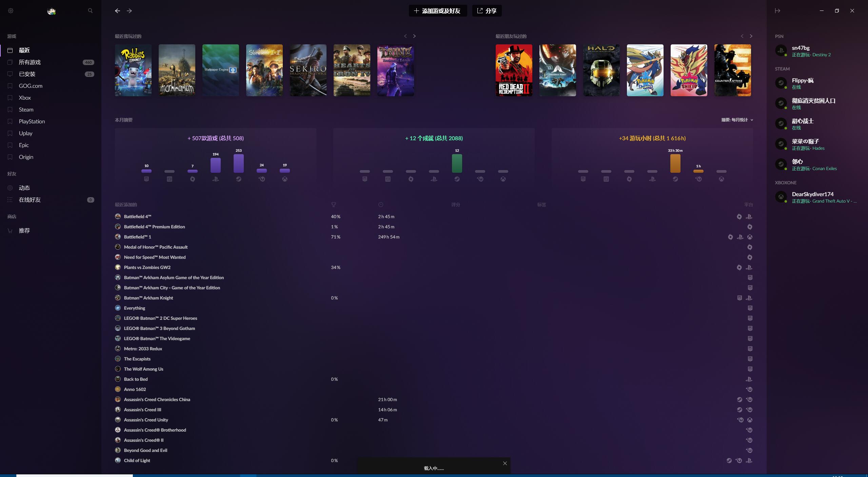868x477 pixels.
Task: Click the game icon beside Plants vs Zombies GW2
Action: click(118, 267)
